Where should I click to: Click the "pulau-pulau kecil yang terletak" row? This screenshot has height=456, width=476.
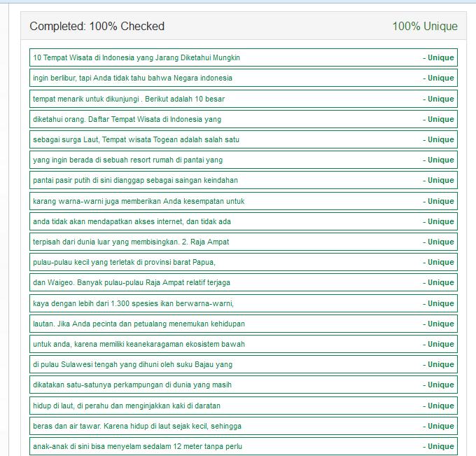tap(124, 262)
